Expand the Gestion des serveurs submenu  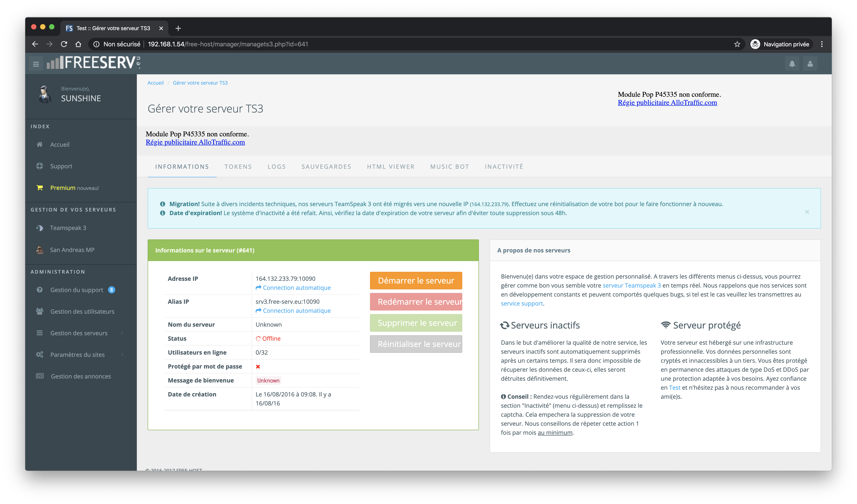click(x=79, y=333)
